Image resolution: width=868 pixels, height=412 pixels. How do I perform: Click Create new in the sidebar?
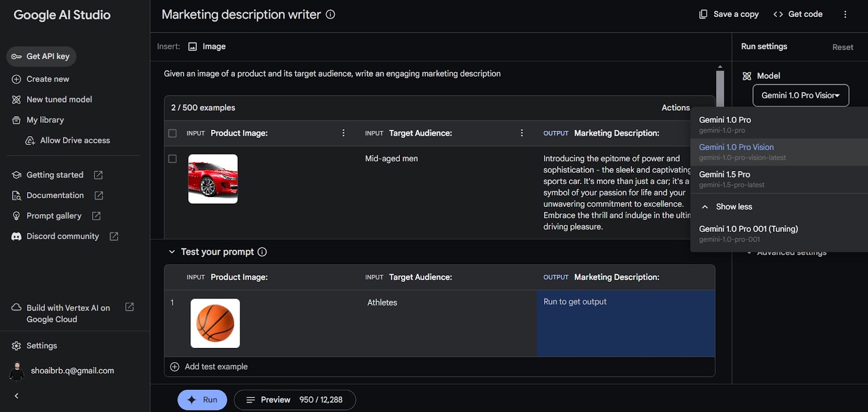tap(41, 79)
